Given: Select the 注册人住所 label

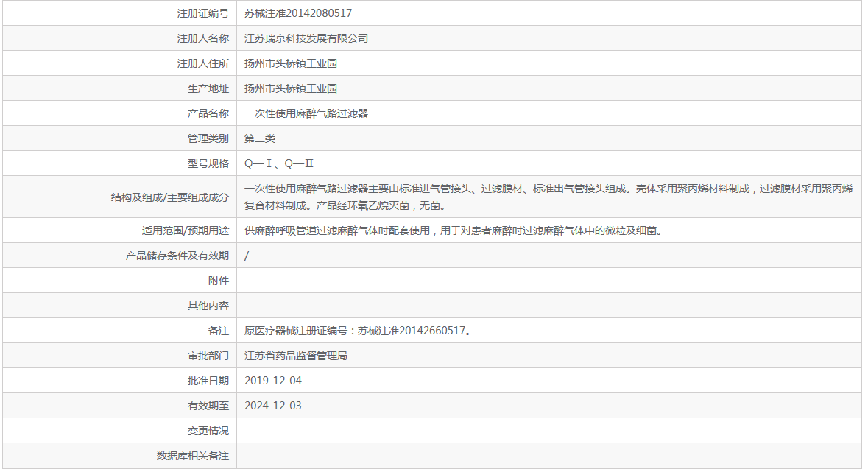Looking at the screenshot, I should (202, 63).
